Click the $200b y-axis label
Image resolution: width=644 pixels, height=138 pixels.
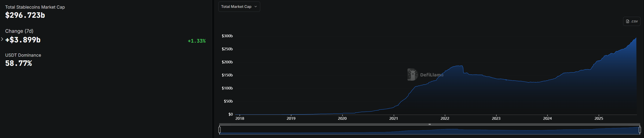[x=227, y=62]
